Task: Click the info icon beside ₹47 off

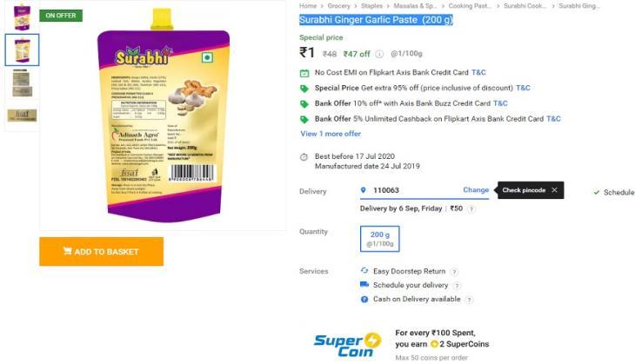Action: tap(379, 54)
